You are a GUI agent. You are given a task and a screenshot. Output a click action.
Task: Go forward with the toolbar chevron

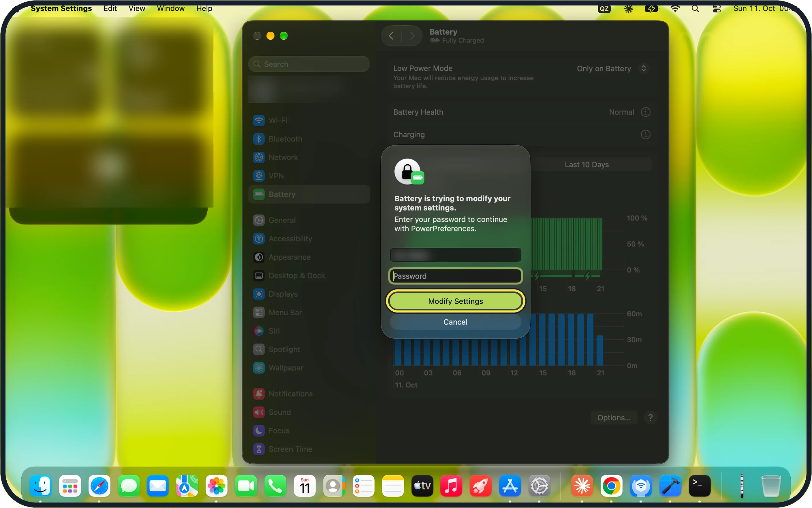pos(412,36)
